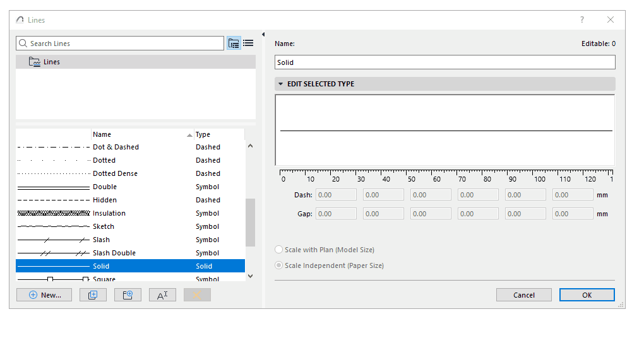Click the line list scrollbar thumb
The image size is (644, 343).
point(250,223)
